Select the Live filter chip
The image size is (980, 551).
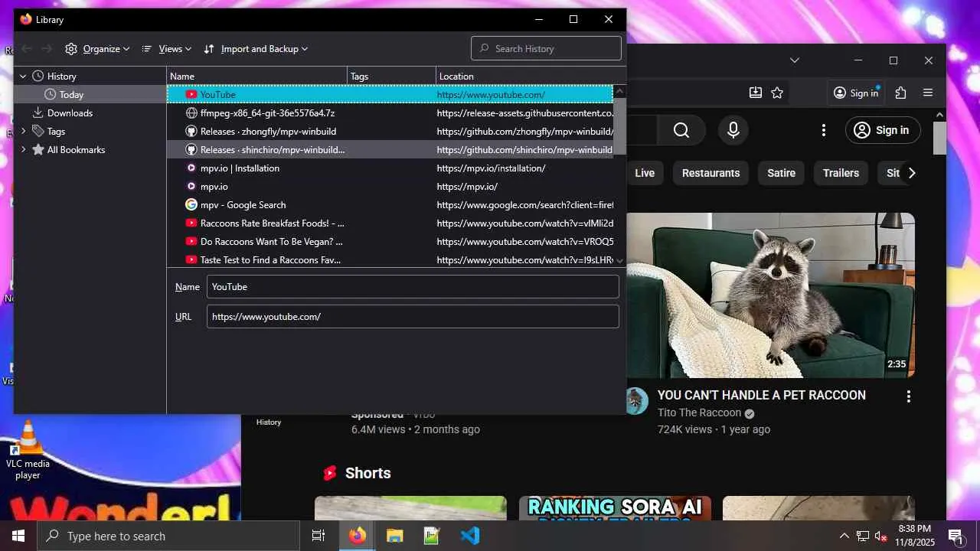645,173
